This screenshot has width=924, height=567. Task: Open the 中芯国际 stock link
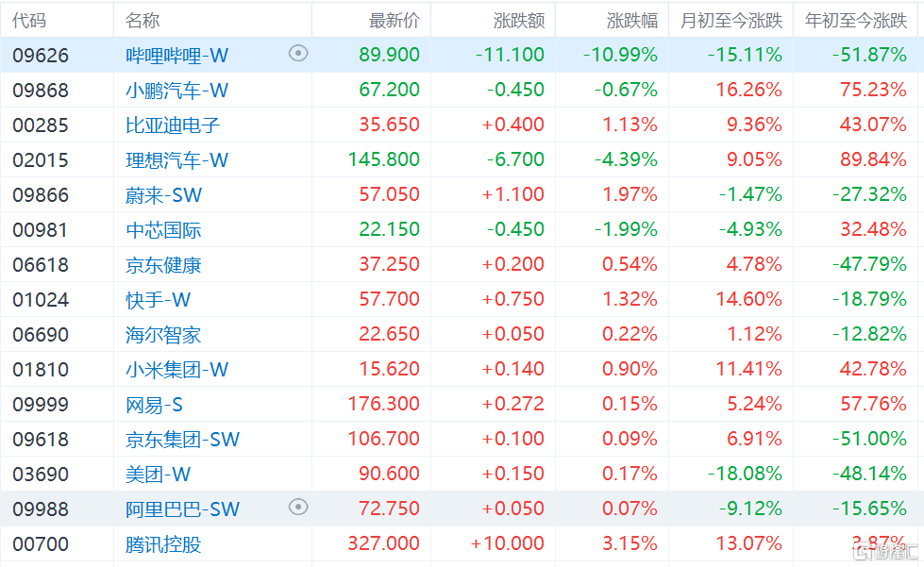163,229
